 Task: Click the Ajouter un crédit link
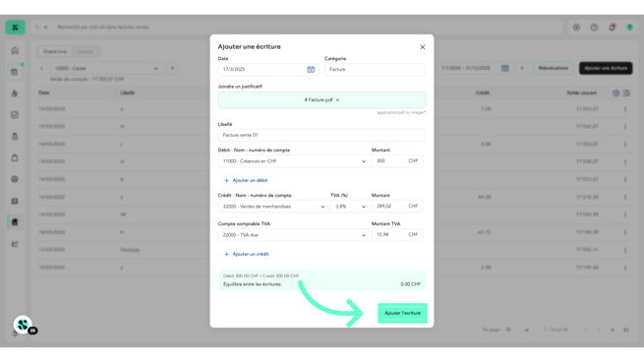(x=247, y=254)
